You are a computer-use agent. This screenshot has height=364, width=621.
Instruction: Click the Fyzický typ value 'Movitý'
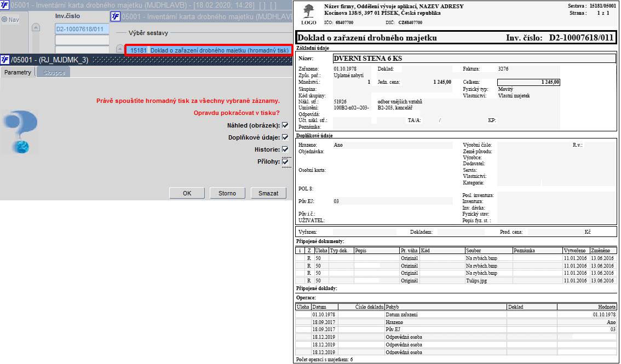pyautogui.click(x=506, y=89)
